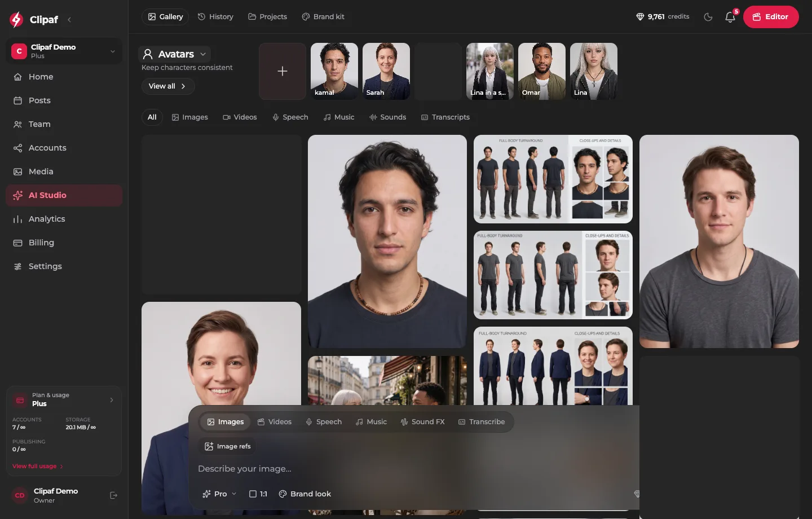Filter gallery by Transcripts
This screenshot has height=519, width=812.
click(445, 117)
